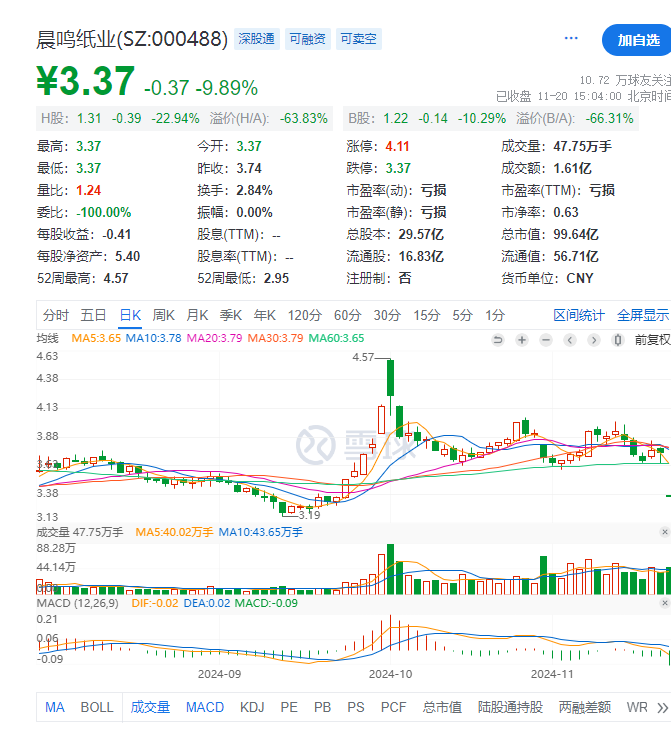Select the 周K chart tab
Image resolution: width=671 pixels, height=733 pixels.
tap(164, 316)
